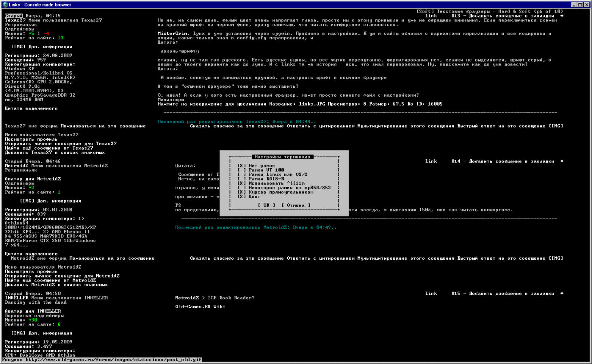This screenshot has height=364, width=592.
Task: Open the "Миниатюры" attachment thumbnail label
Action: coord(171,100)
